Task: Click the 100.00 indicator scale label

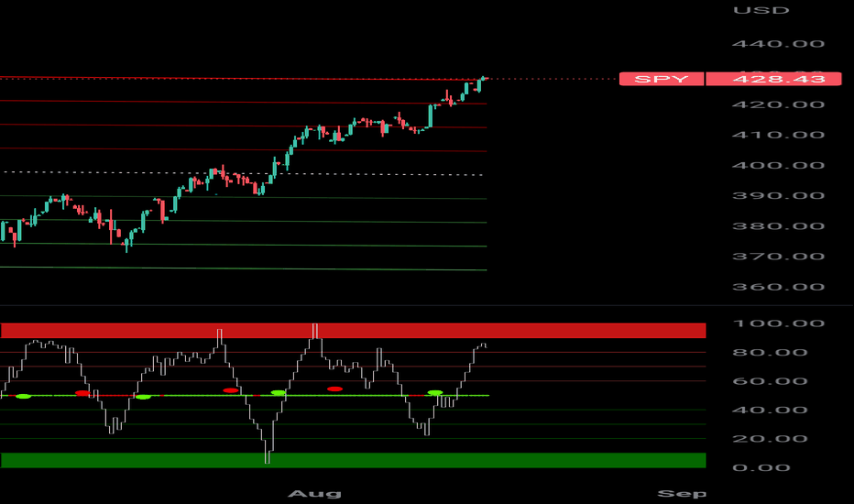Action: pos(778,323)
